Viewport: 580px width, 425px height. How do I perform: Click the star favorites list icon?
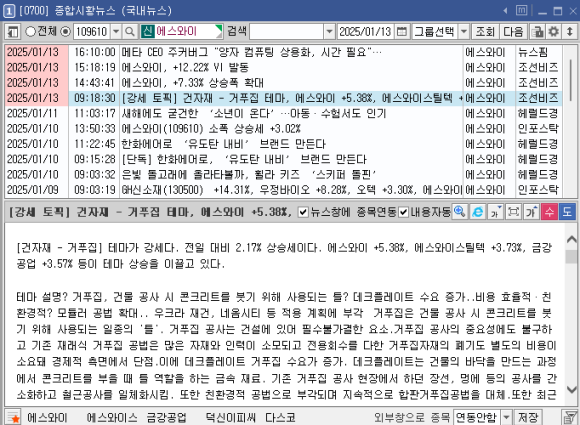(13, 418)
